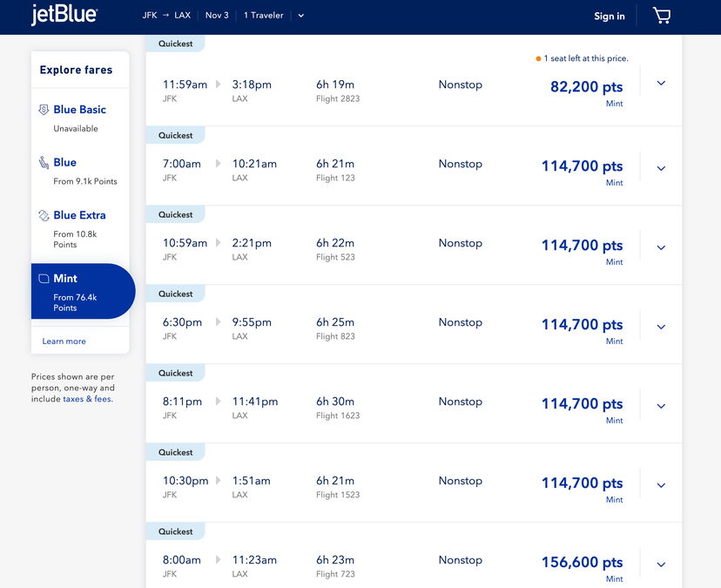
Task: Open the shopping cart
Action: pos(662,15)
